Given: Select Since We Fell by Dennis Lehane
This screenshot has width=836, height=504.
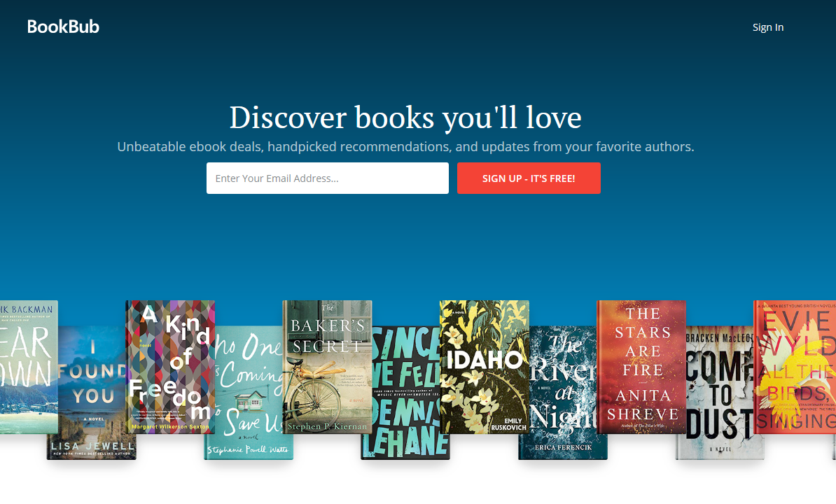Looking at the screenshot, I should pos(405,393).
